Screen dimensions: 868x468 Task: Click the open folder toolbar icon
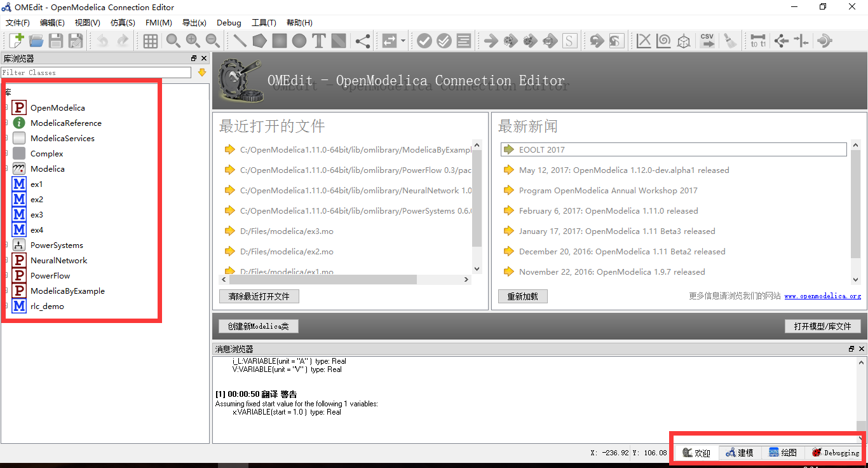coord(36,41)
